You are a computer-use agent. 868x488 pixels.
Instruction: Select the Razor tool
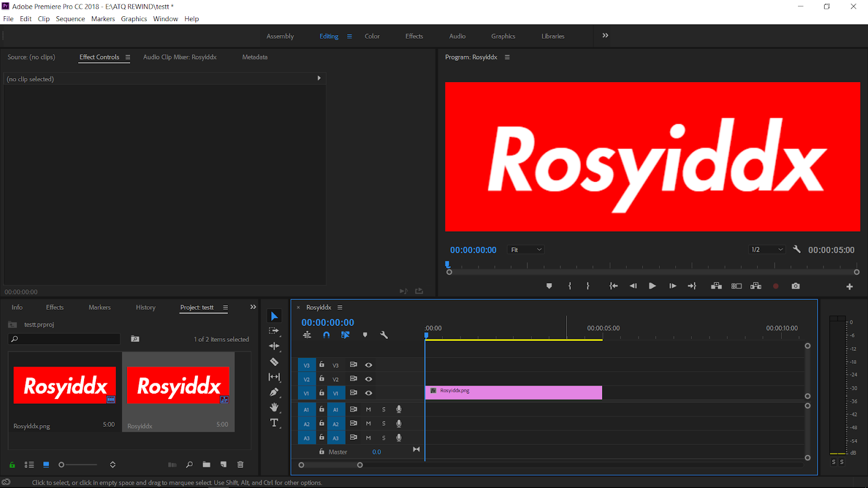click(x=274, y=362)
